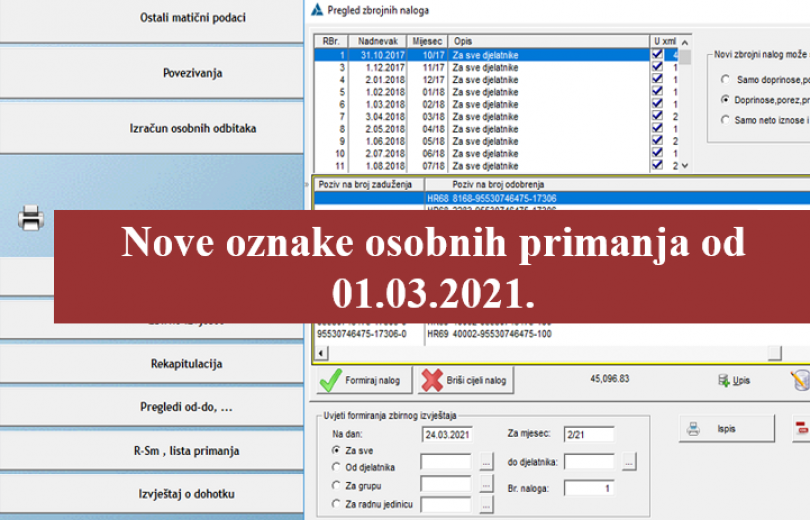Viewport: 810px width, 520px height.
Task: Toggle U xml checkbox for row 3
Action: 657,66
